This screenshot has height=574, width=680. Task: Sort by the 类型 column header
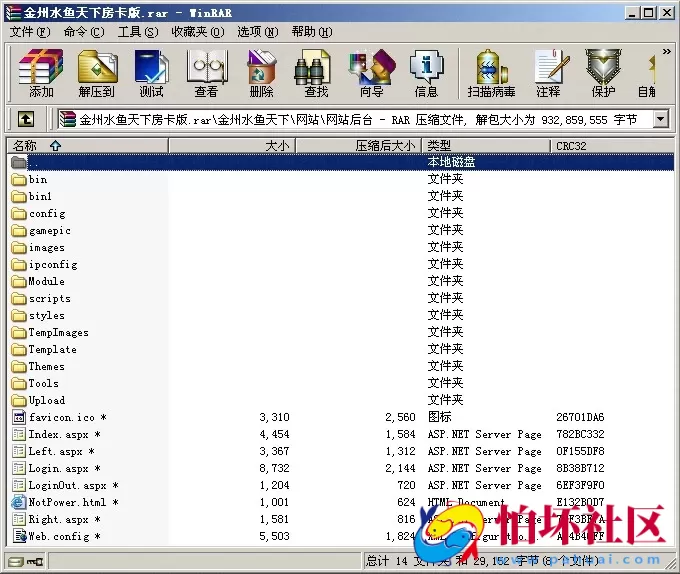(486, 146)
